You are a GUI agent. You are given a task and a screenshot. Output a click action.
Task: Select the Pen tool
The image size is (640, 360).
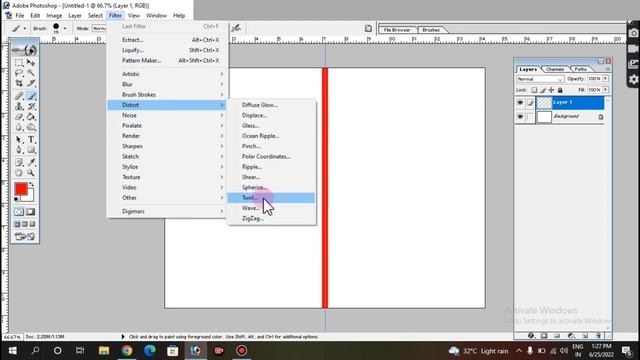19,150
